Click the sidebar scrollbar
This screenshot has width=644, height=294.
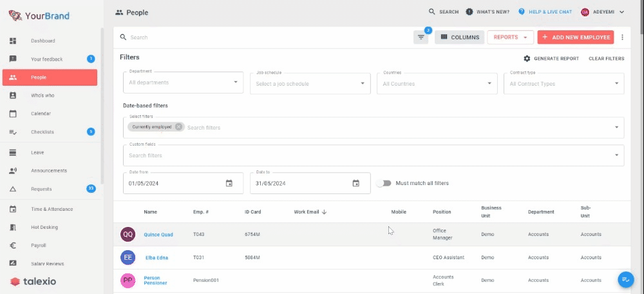click(102, 106)
